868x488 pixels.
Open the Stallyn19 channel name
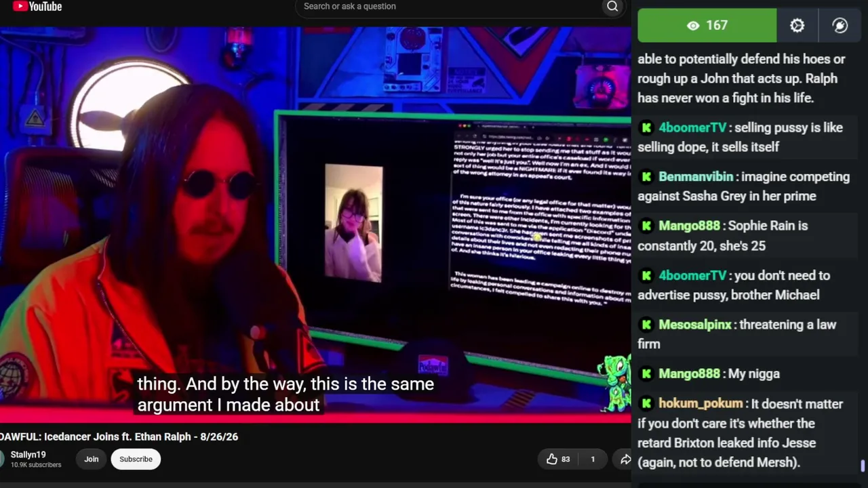[x=28, y=455]
